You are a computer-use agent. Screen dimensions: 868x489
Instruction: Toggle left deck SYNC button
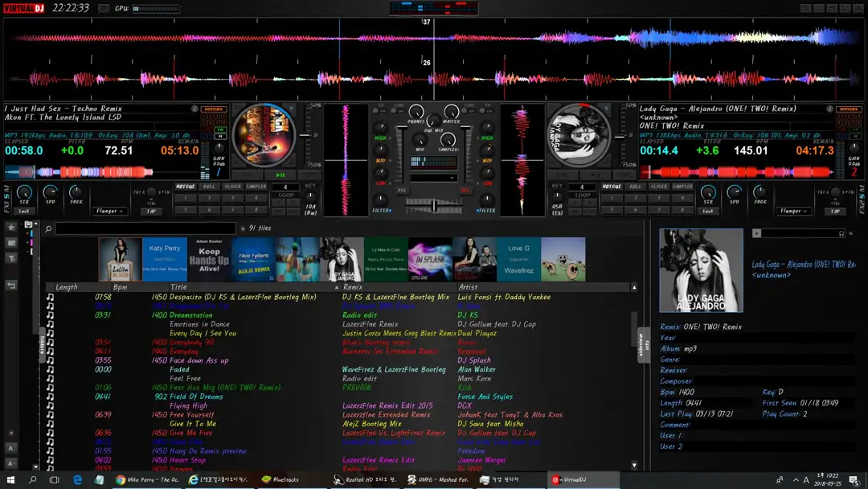click(x=309, y=175)
